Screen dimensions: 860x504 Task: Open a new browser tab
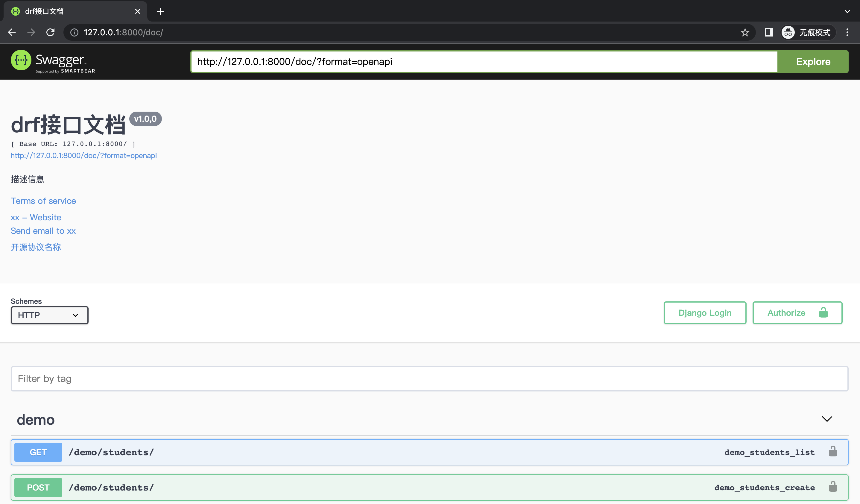(x=160, y=12)
